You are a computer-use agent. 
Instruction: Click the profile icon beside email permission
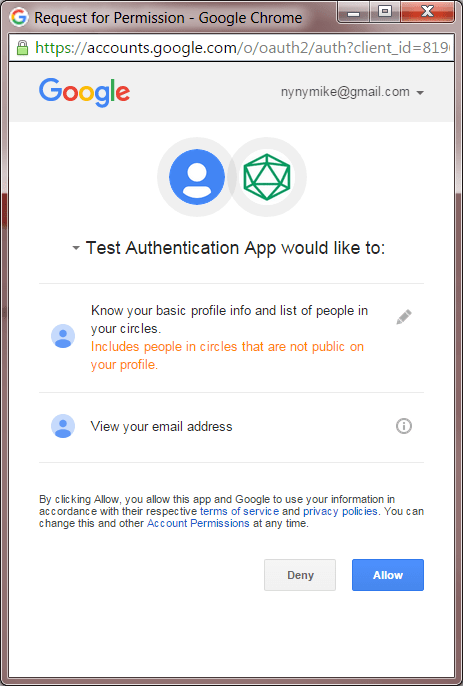tap(63, 426)
